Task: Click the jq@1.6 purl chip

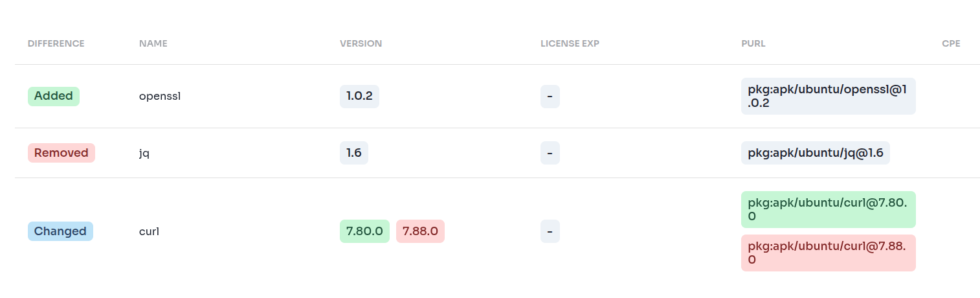Action: [x=815, y=153]
